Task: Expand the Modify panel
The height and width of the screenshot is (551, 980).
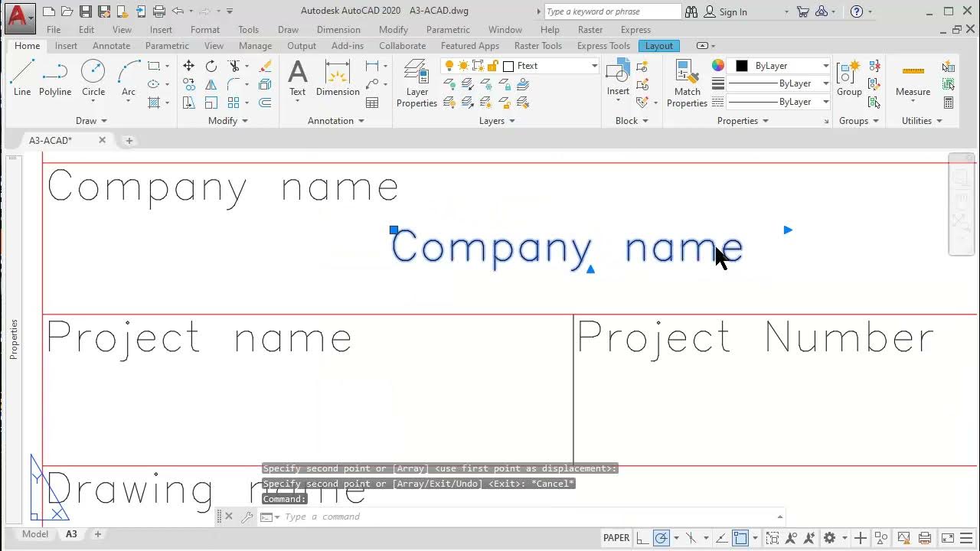Action: click(228, 121)
